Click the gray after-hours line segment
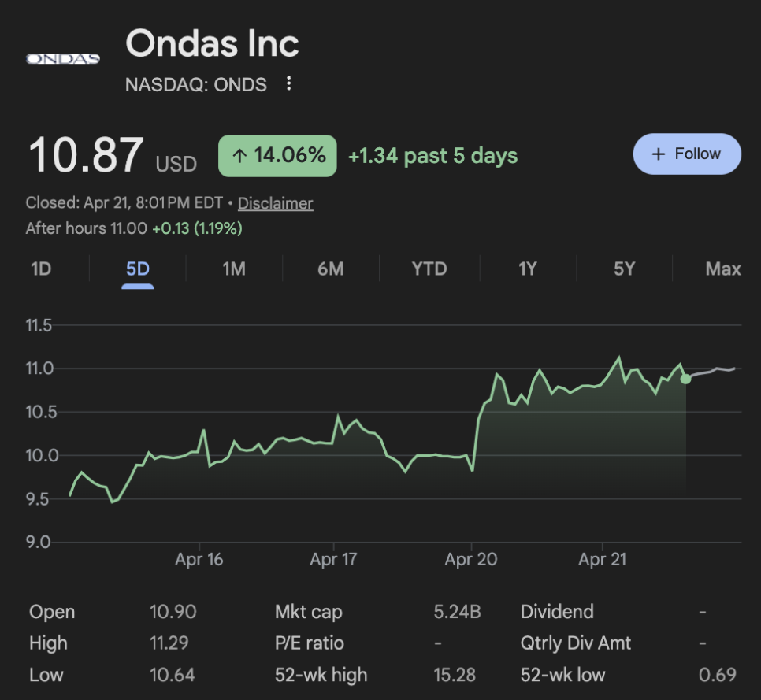This screenshot has height=700, width=761. 713,370
